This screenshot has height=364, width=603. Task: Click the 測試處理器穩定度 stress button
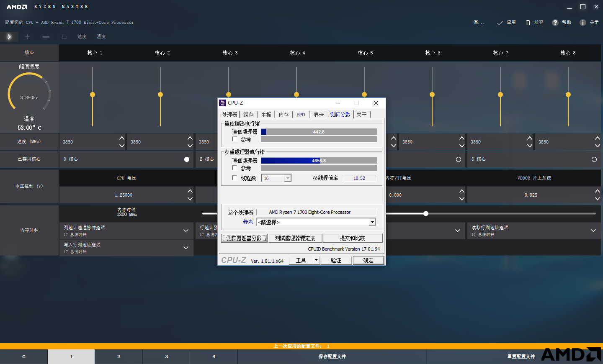click(295, 238)
